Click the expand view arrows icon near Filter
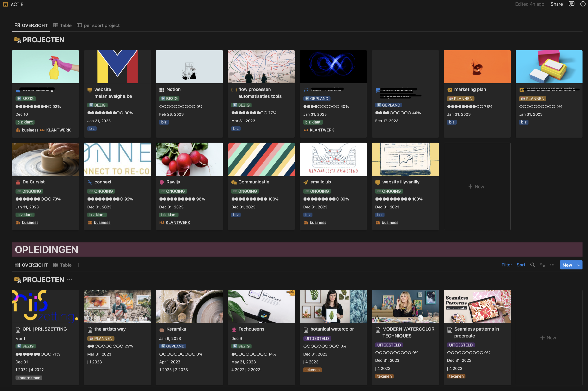588x391 pixels. (542, 265)
